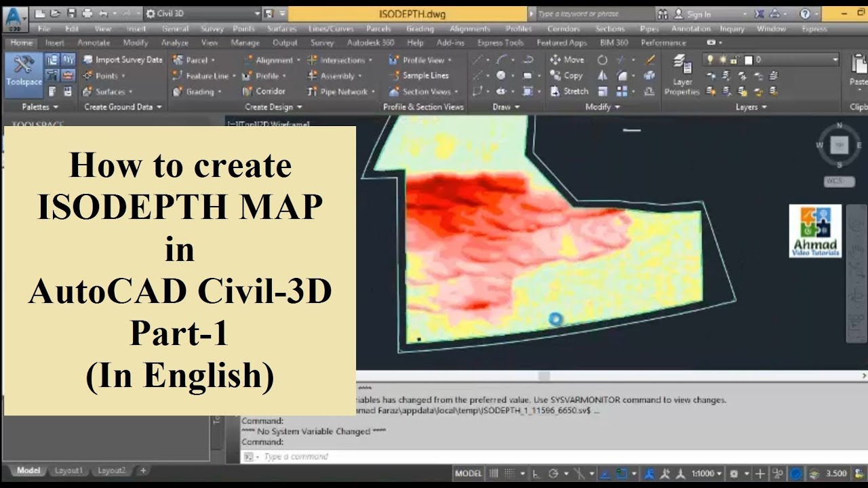Click the ViewCube Top face
Viewport: 868px width, 488px height.
(840, 144)
